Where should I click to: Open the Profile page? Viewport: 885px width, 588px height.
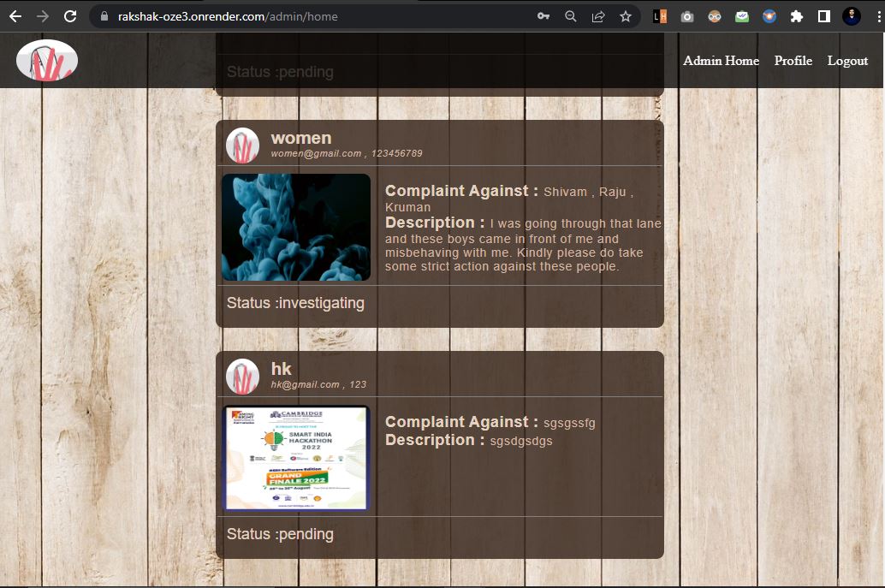[793, 61]
